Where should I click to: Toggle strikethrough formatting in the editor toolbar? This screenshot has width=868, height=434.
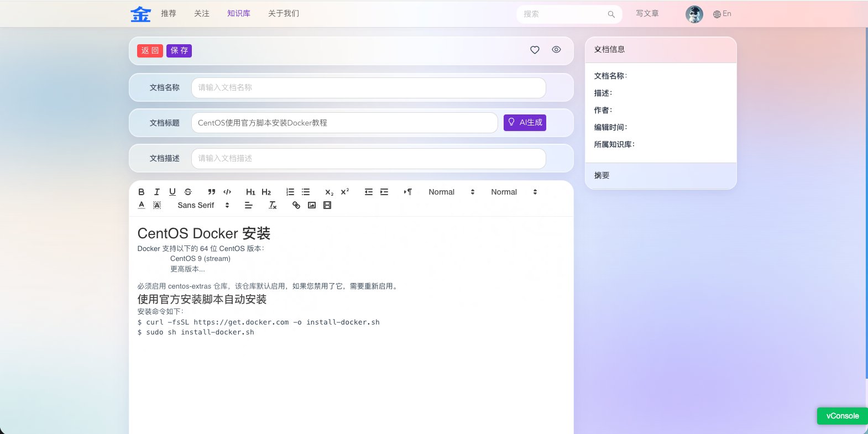(x=188, y=192)
